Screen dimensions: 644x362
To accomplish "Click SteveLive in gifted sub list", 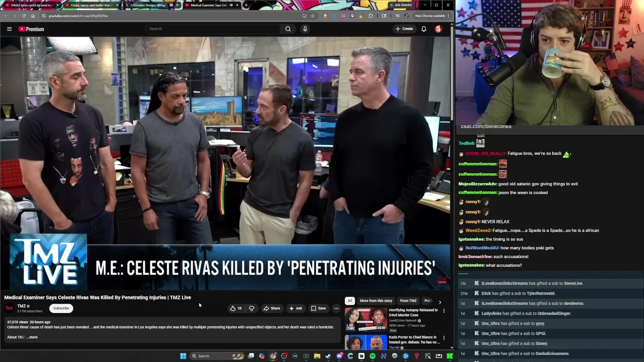I will pos(573,283).
